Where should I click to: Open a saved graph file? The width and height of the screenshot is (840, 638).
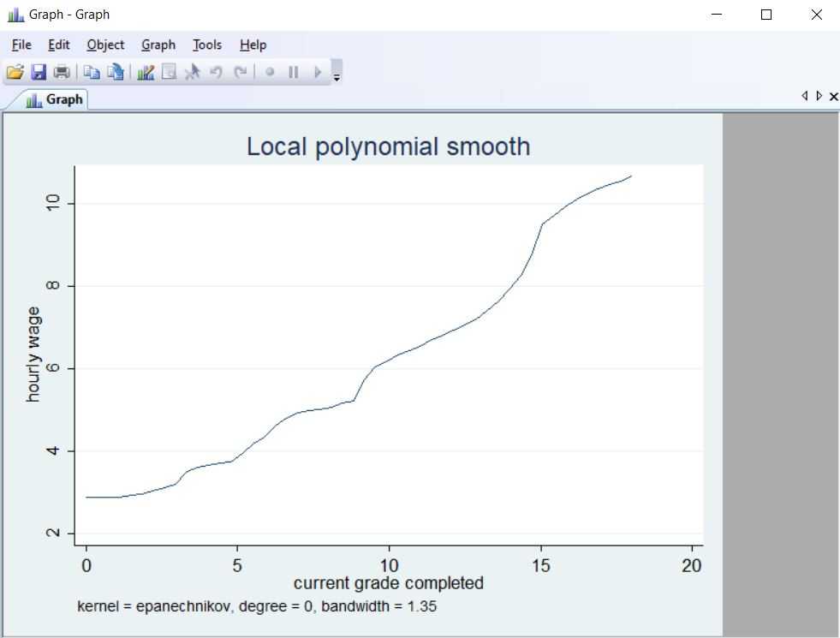14,72
